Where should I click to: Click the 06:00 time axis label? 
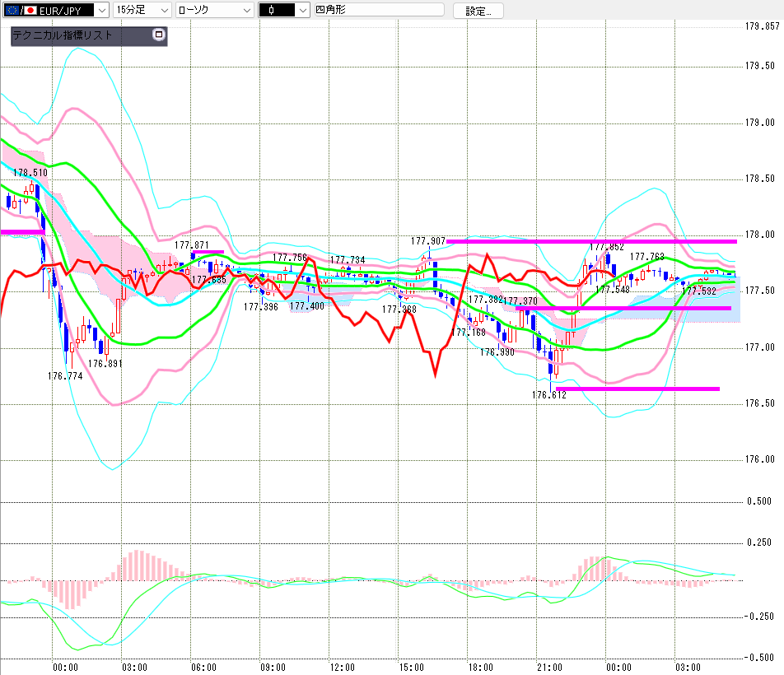coord(203,668)
